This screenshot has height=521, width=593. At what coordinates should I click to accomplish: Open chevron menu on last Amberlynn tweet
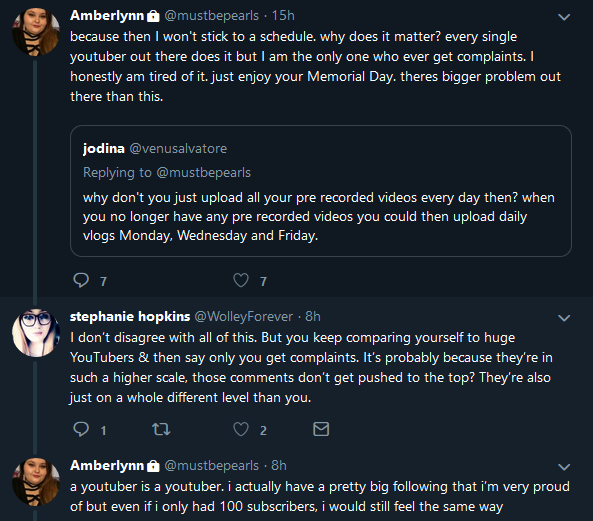click(x=564, y=467)
